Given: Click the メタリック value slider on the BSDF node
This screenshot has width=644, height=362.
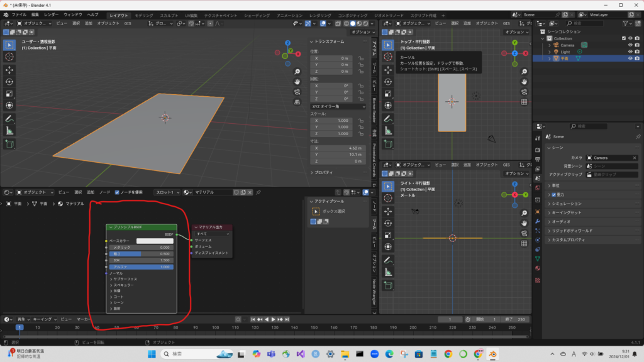Looking at the screenshot, I should click(142, 248).
